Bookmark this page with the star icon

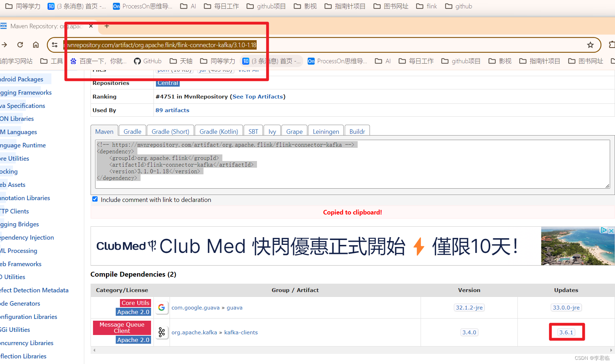[x=591, y=45]
